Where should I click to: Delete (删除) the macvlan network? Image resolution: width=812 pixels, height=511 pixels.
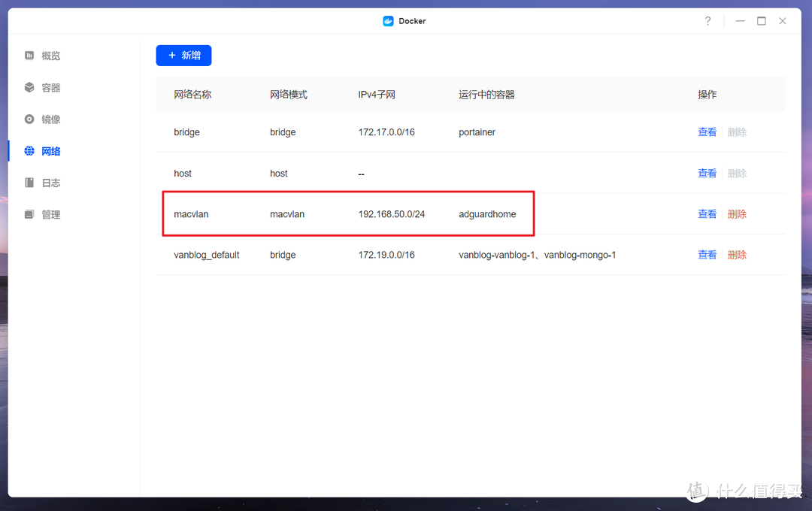tap(737, 213)
